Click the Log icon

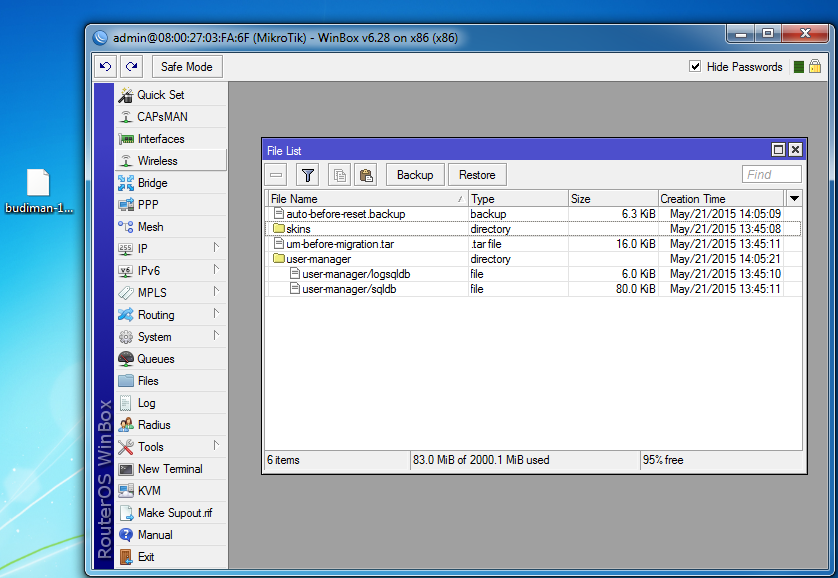126,403
